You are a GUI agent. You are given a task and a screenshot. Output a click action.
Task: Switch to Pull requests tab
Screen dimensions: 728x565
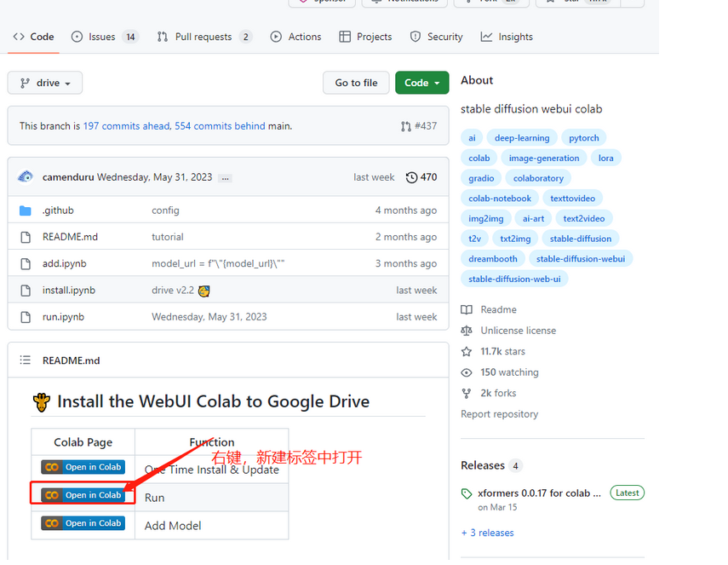(x=204, y=37)
